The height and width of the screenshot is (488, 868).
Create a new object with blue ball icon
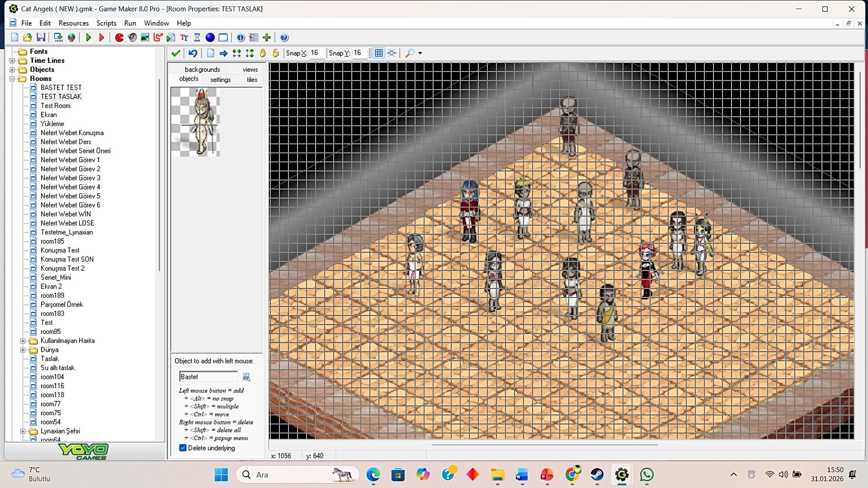click(210, 38)
